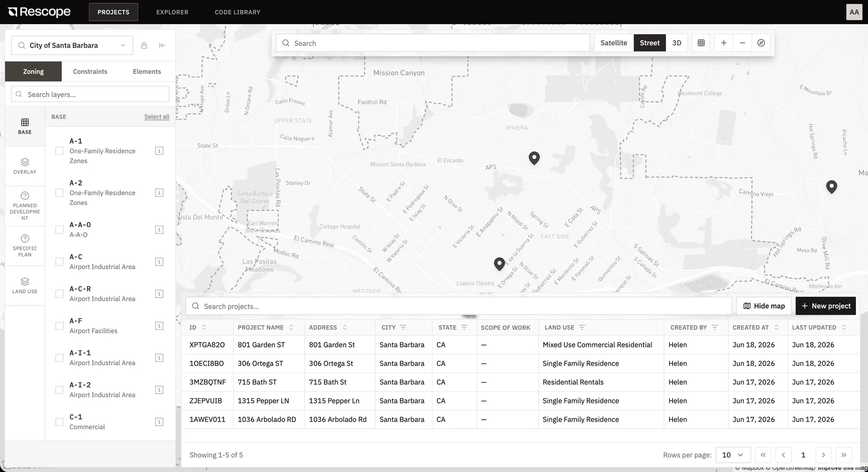Image resolution: width=868 pixels, height=472 pixels.
Task: Select the OVERLAY layer category icon
Action: tap(25, 166)
